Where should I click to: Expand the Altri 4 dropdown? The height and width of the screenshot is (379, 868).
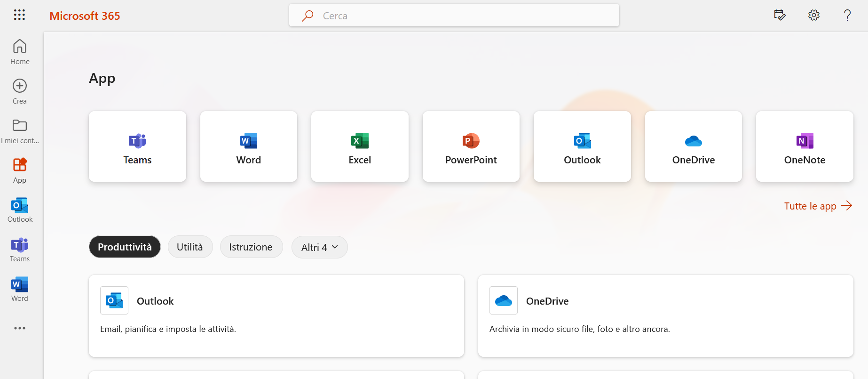coord(320,247)
